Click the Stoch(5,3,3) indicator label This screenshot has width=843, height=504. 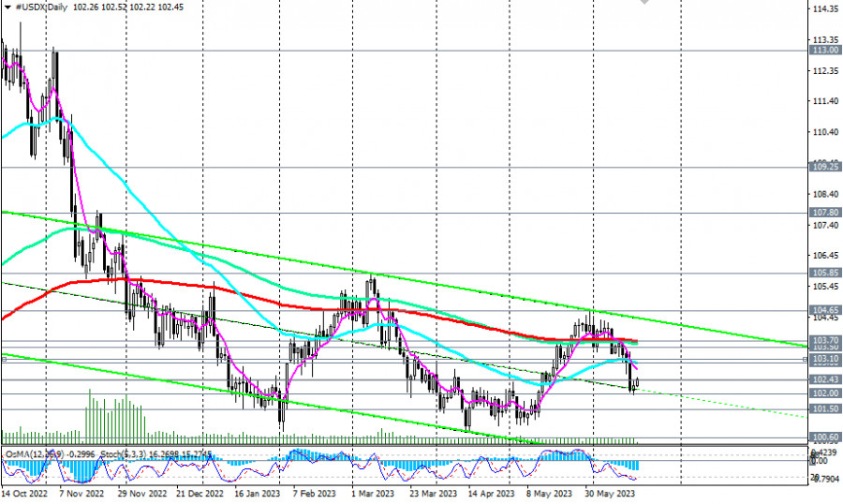pyautogui.click(x=126, y=454)
